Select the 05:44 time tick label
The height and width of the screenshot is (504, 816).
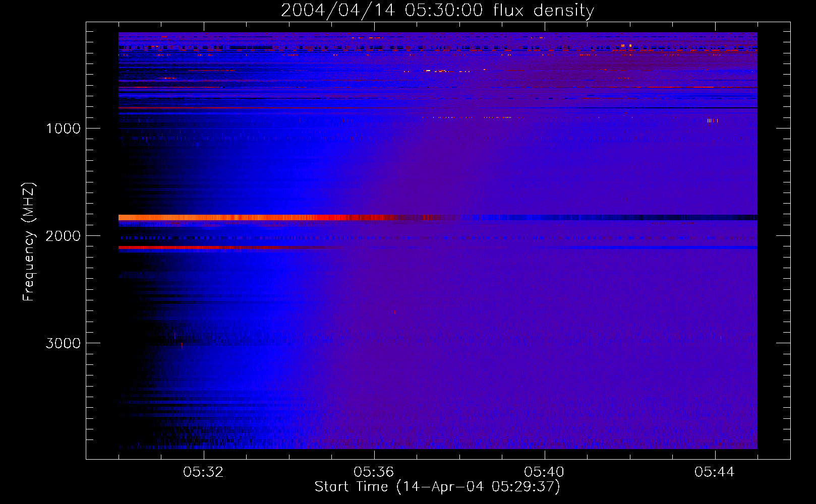tap(715, 472)
